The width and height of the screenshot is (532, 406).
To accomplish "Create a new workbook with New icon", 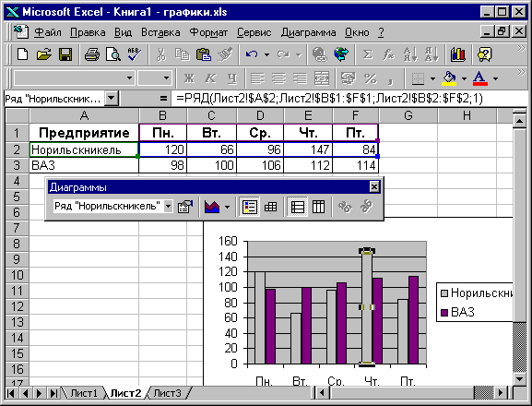I will pyautogui.click(x=22, y=54).
